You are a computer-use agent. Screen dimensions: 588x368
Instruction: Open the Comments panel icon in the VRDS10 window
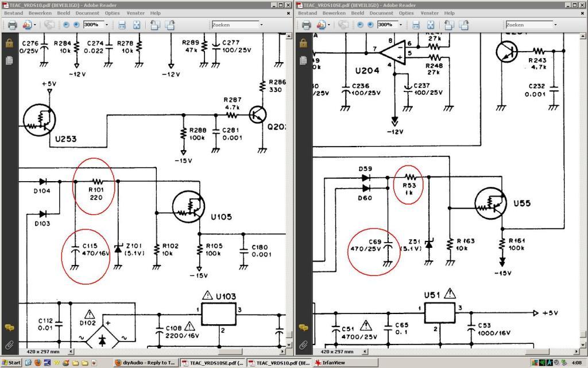(x=9, y=328)
